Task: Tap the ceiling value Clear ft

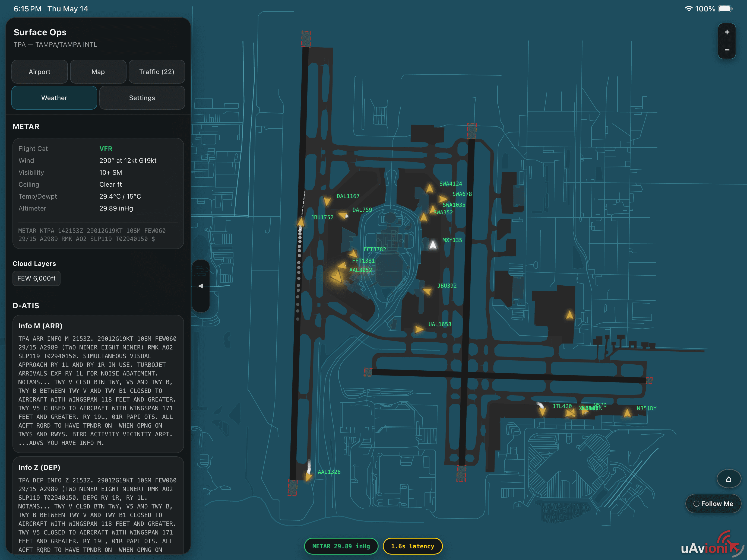Action: pos(110,184)
